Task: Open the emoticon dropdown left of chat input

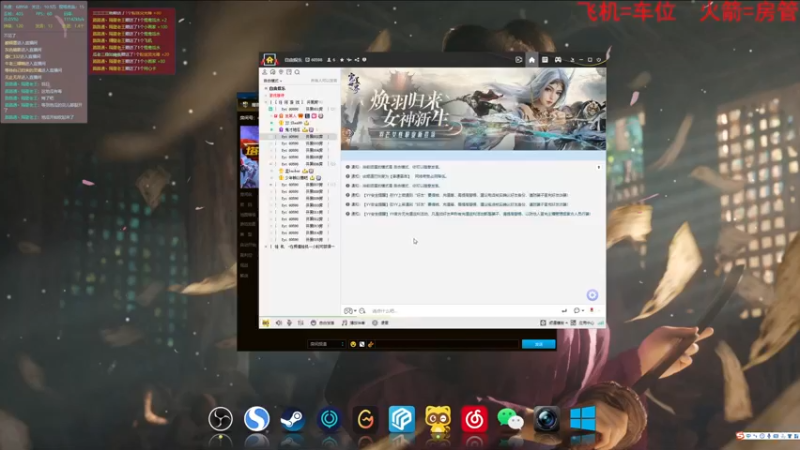Action: point(350,311)
